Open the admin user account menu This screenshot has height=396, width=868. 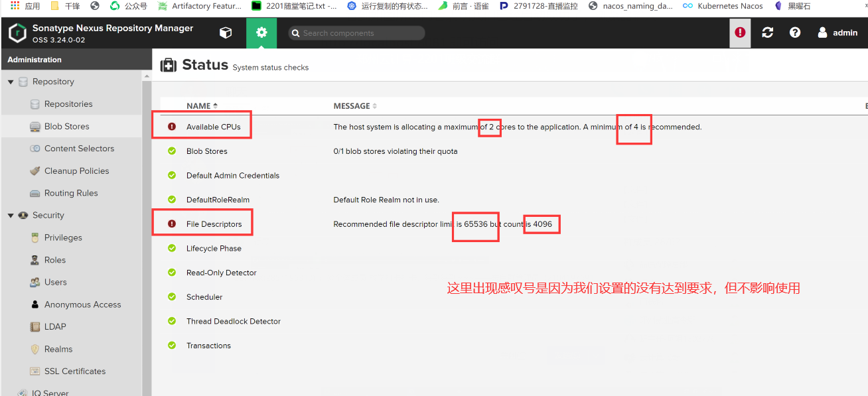tap(838, 33)
